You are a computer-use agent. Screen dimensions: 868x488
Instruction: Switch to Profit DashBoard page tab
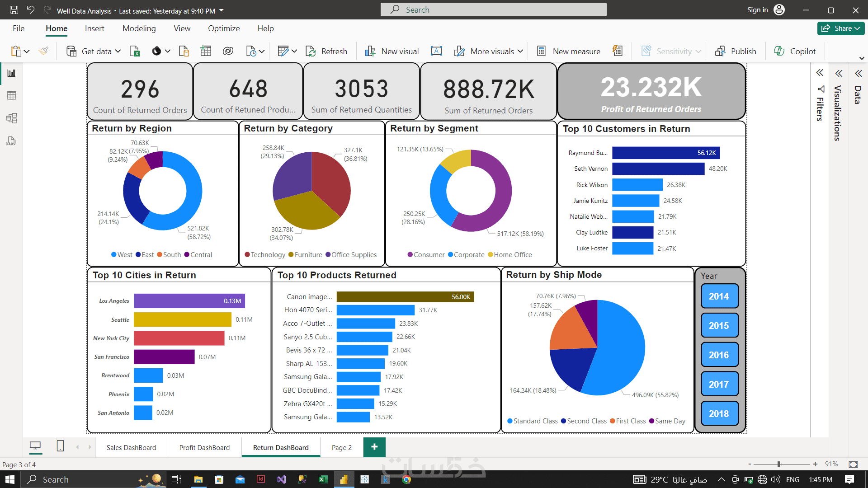pyautogui.click(x=204, y=448)
